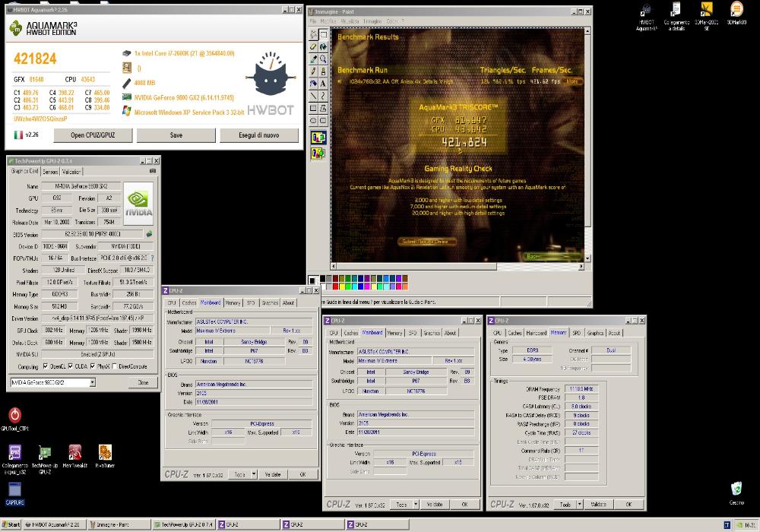This screenshot has height=532, width=760.
Task: Select the MemTweakIt desktop icon
Action: (x=74, y=456)
